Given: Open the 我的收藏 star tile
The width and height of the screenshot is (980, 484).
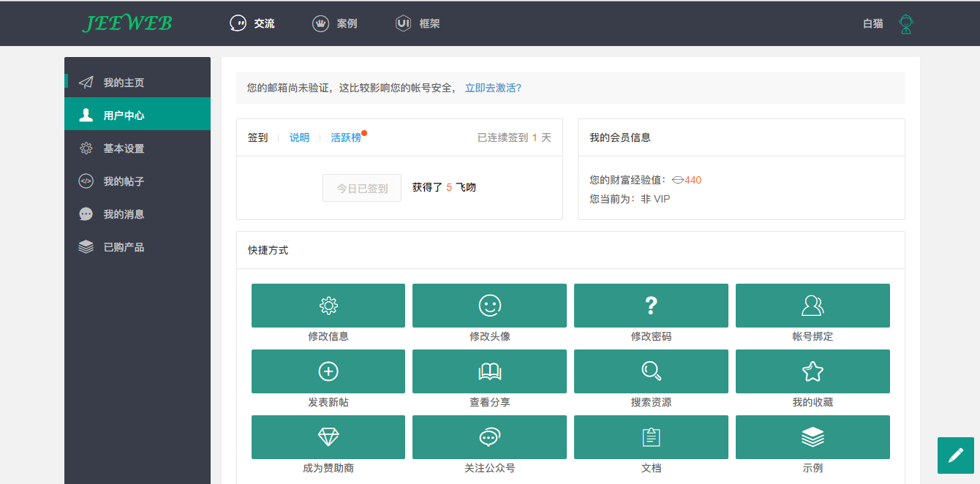Looking at the screenshot, I should (x=813, y=371).
